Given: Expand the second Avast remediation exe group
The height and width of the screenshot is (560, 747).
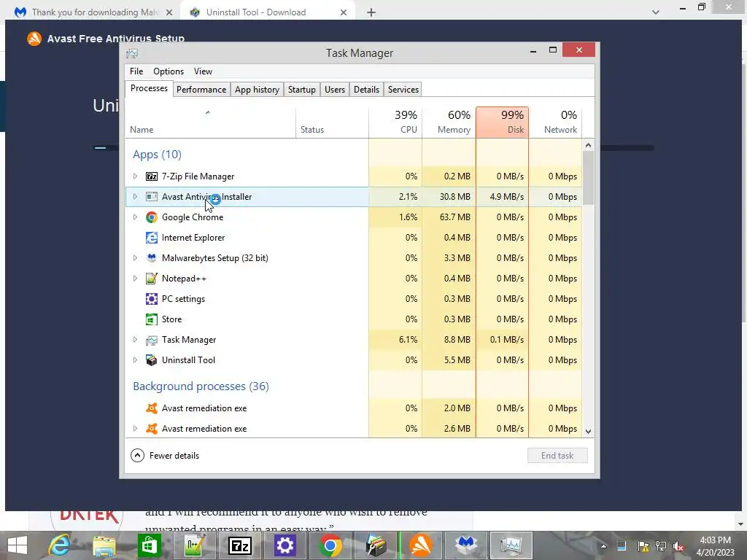Looking at the screenshot, I should (135, 429).
